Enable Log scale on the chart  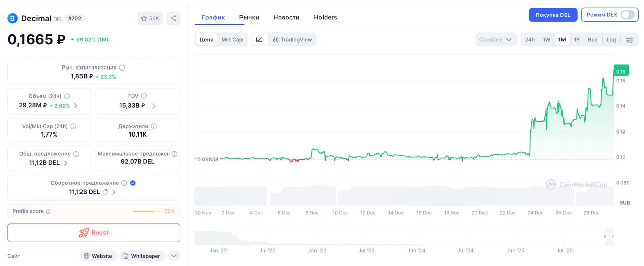point(611,40)
